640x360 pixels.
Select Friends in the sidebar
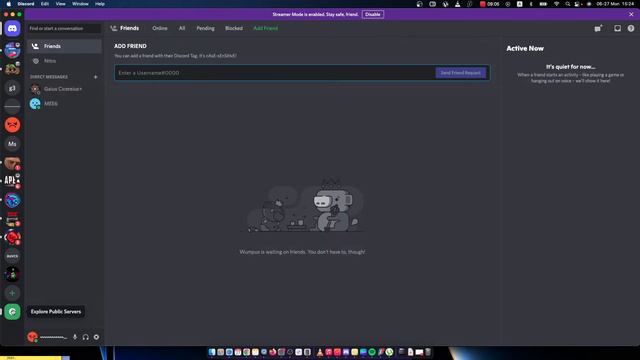[x=64, y=46]
